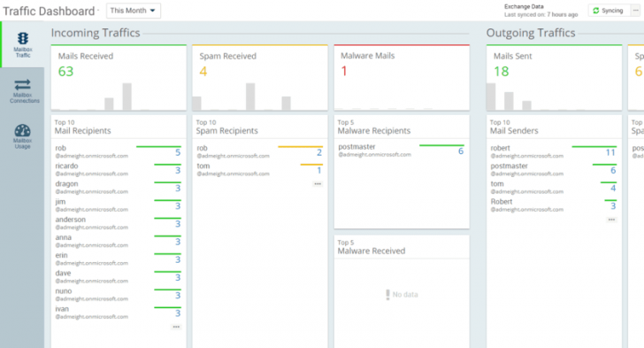Open the Mailbox Connections sidebar section
Screen dimensions: 644x348
(x=23, y=90)
